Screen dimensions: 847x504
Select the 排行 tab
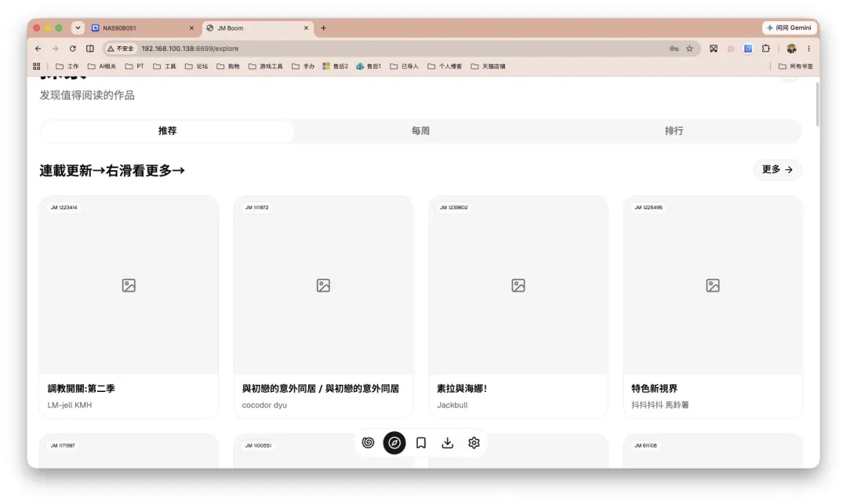[674, 131]
